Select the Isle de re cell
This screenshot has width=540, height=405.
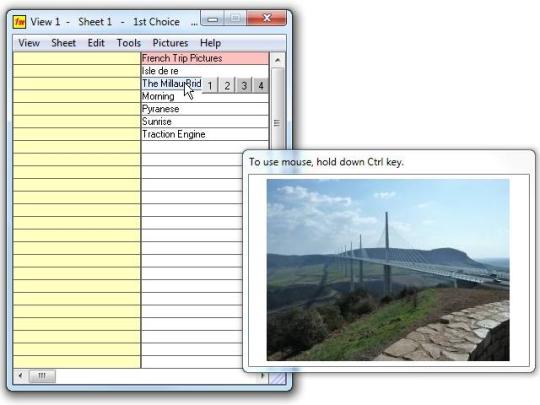[205, 71]
